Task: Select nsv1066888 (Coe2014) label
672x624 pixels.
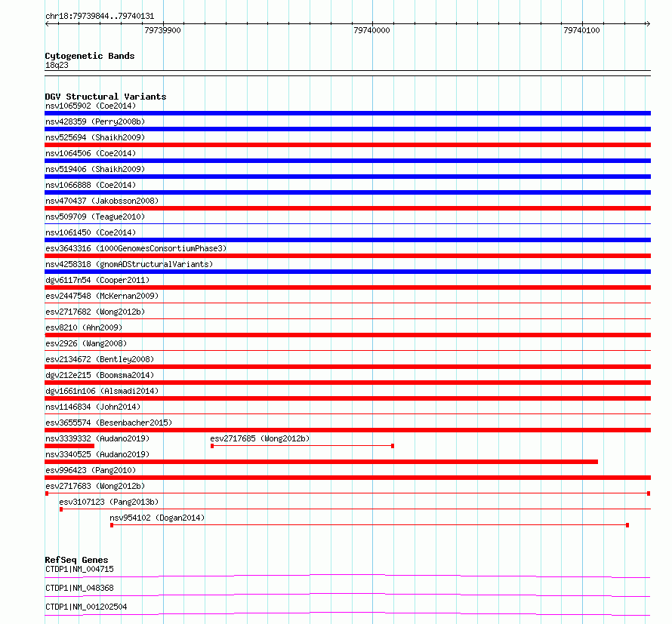Action: (91, 185)
